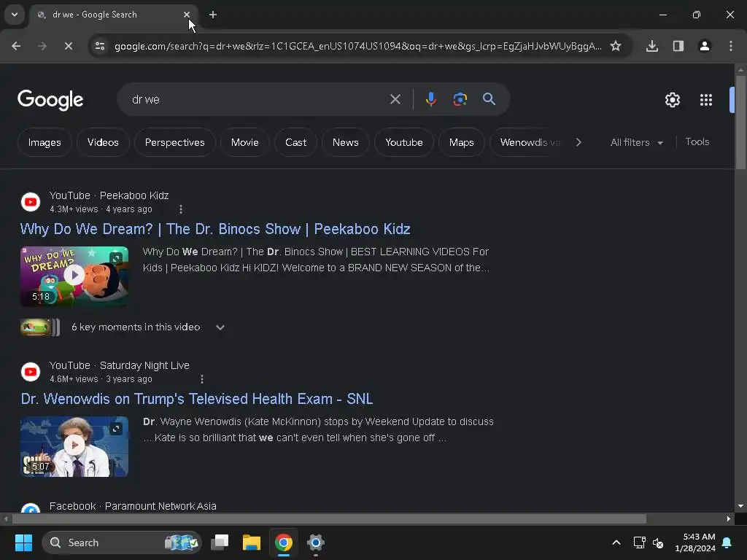747x560 pixels.
Task: Search by image with Google Lens icon
Action: [x=460, y=99]
